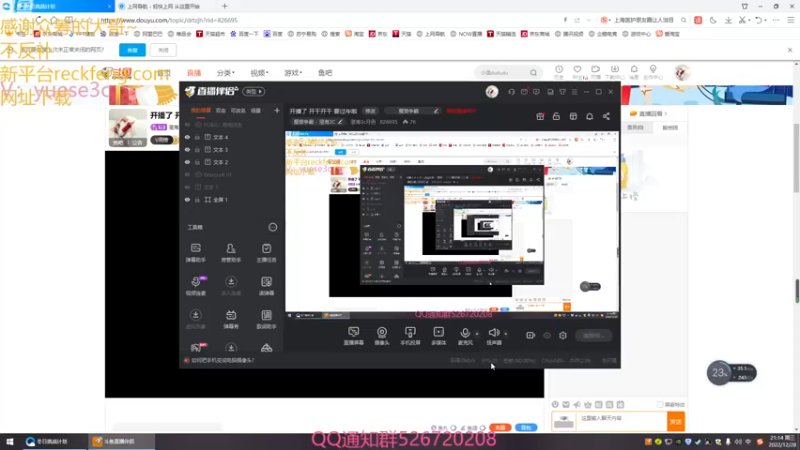This screenshot has width=800, height=450.
Task: Toggle preview eye icon near record
Action: (547, 335)
